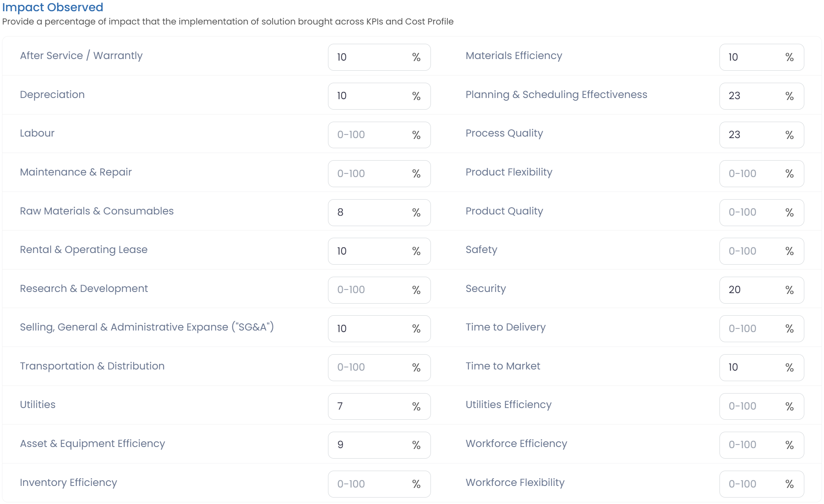Viewport: 824px width, 504px height.
Task: Click the Asset & Equipment Efficiency input
Action: tap(370, 445)
